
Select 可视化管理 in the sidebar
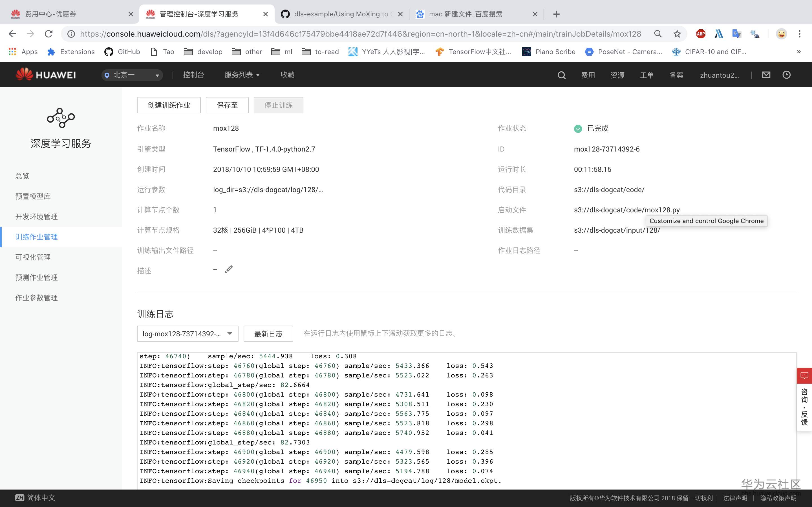(33, 257)
